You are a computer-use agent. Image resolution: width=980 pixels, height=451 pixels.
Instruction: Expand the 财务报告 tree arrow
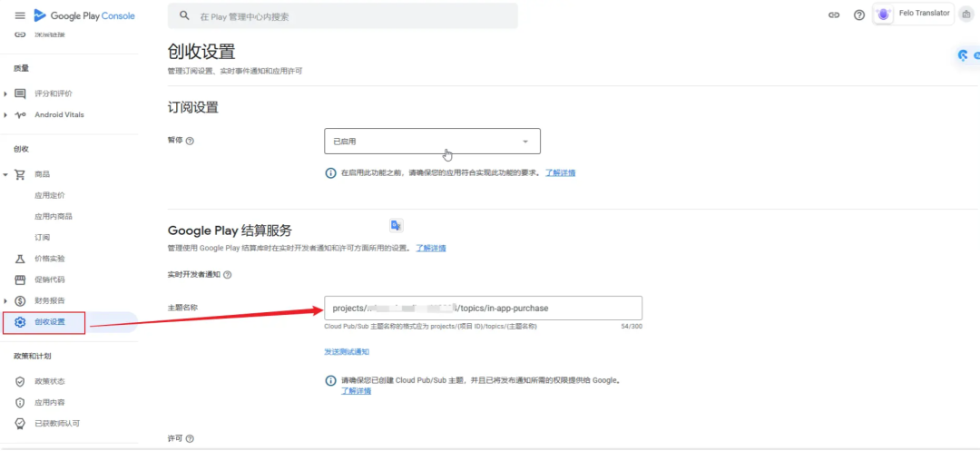point(5,301)
